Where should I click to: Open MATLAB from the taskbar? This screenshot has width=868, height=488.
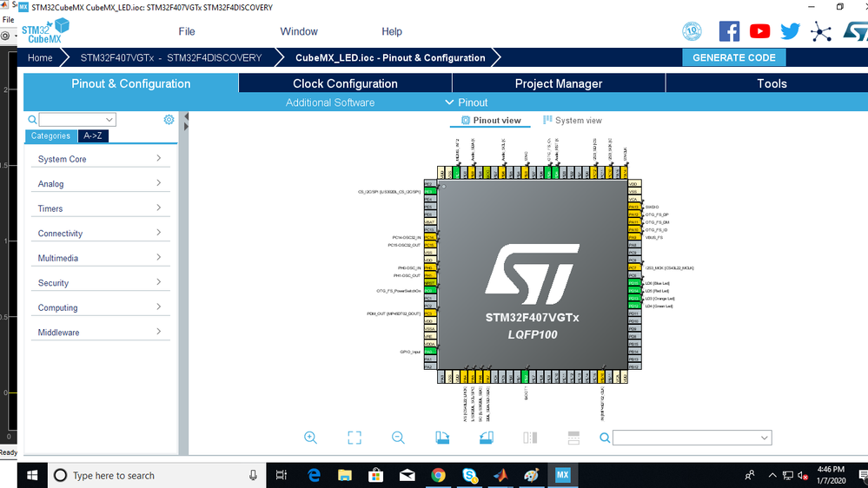500,475
